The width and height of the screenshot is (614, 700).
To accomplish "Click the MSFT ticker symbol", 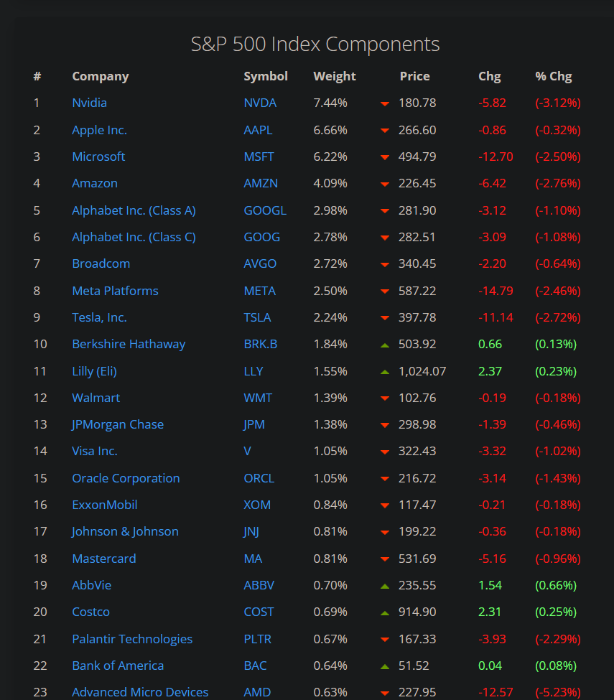I will (x=259, y=157).
